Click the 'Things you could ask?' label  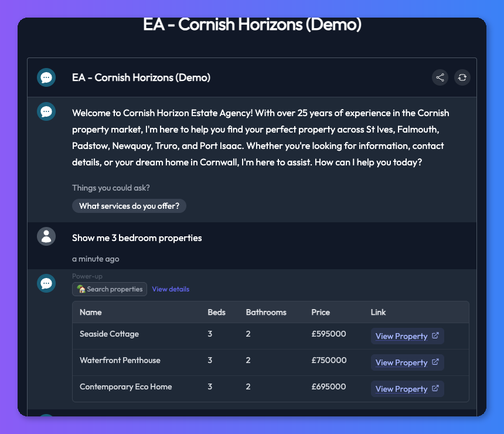[x=111, y=188]
